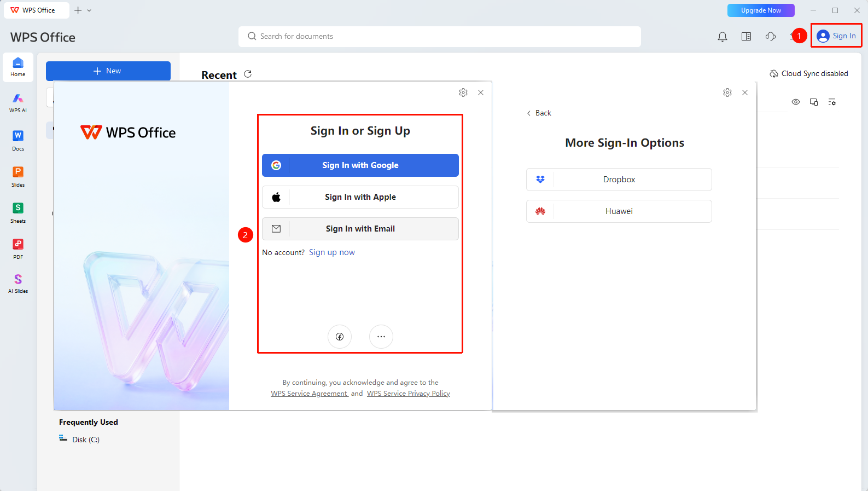868x491 pixels.
Task: Open WPS Service Privacy Policy link
Action: [409, 394]
